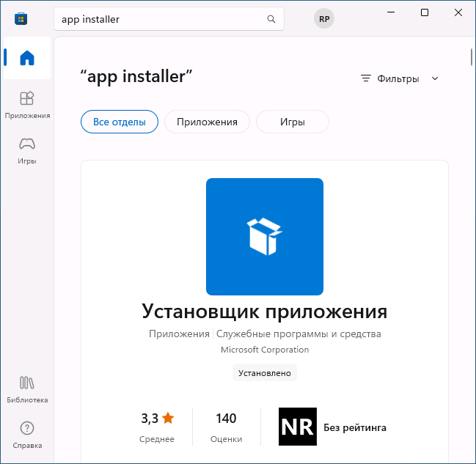Click the blue app installer box image
Screen dimensions: 476x464
pyautogui.click(x=264, y=236)
